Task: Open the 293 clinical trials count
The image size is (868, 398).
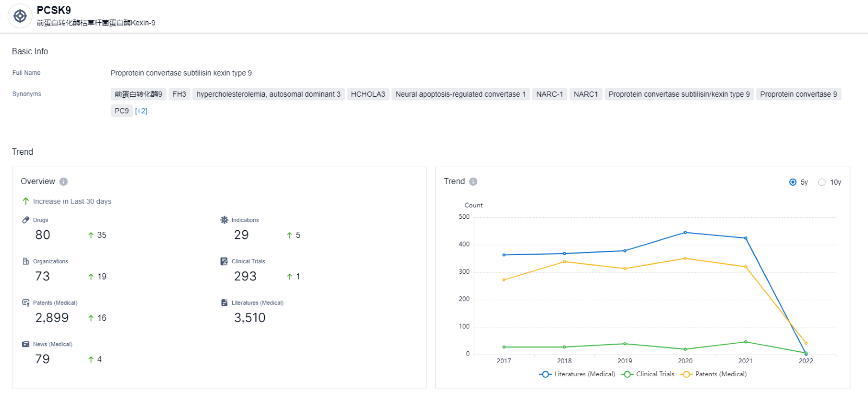Action: pos(245,276)
